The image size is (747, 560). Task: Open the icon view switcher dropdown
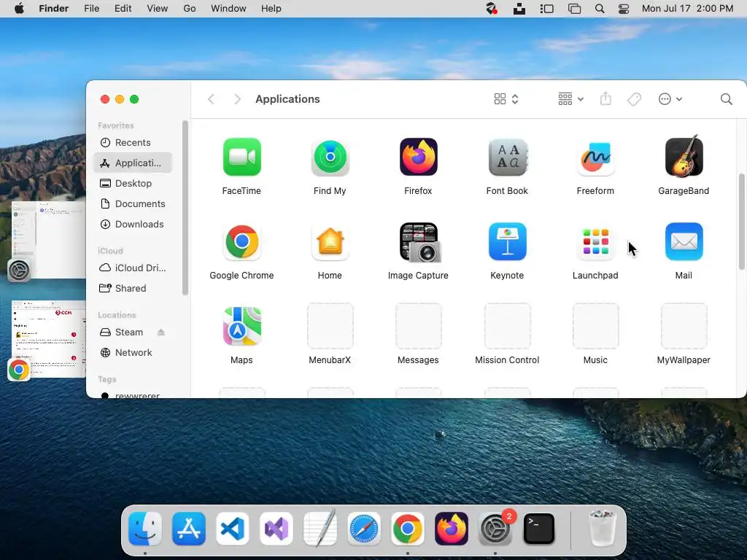click(x=506, y=99)
